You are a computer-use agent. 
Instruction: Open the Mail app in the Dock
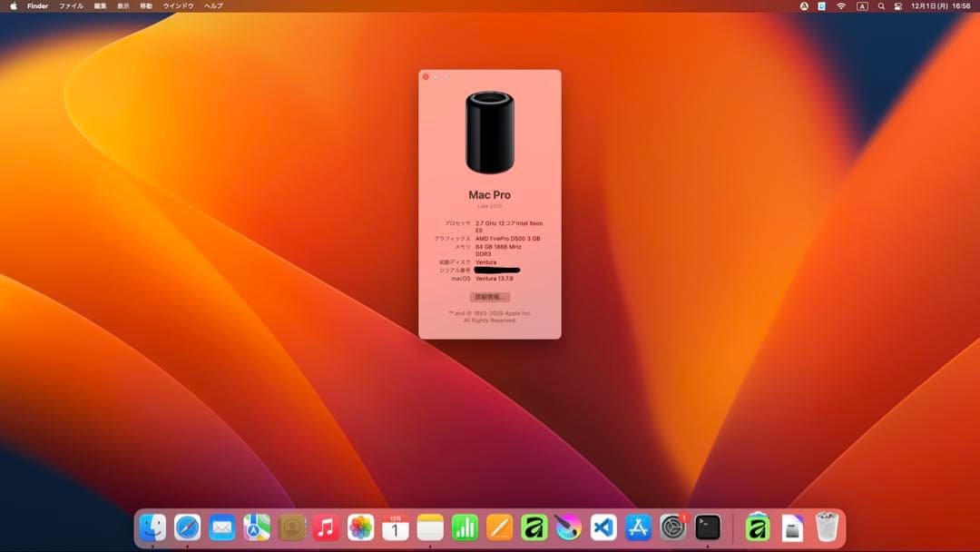click(220, 525)
